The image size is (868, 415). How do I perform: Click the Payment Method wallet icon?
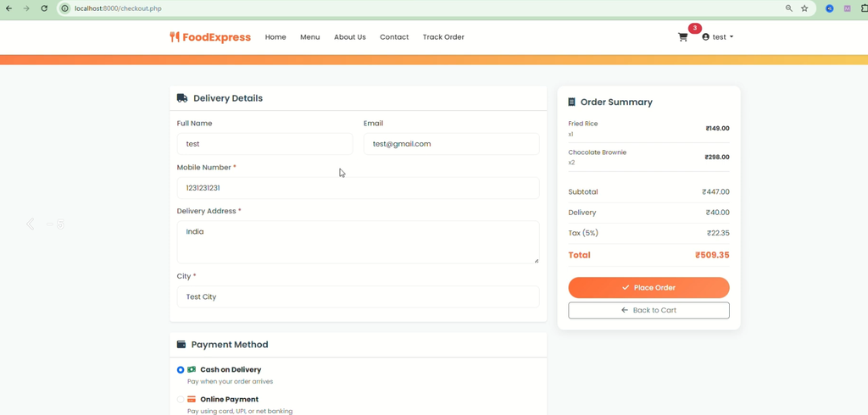181,344
